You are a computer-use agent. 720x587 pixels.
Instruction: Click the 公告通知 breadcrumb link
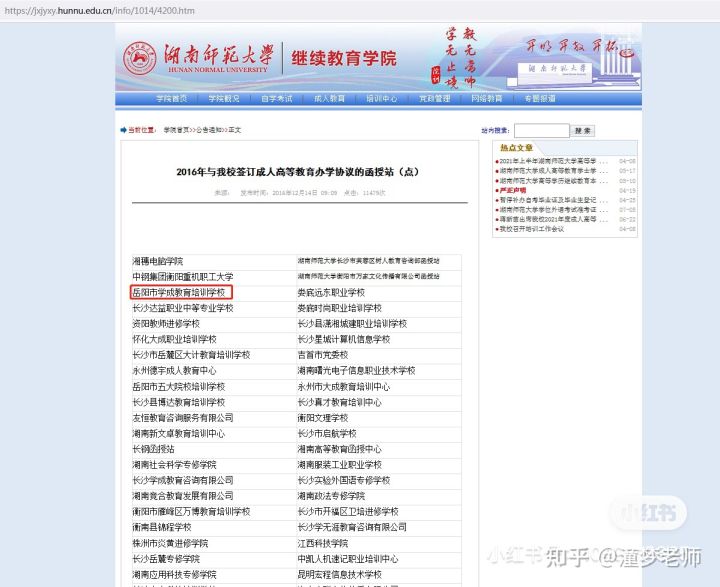coord(208,130)
